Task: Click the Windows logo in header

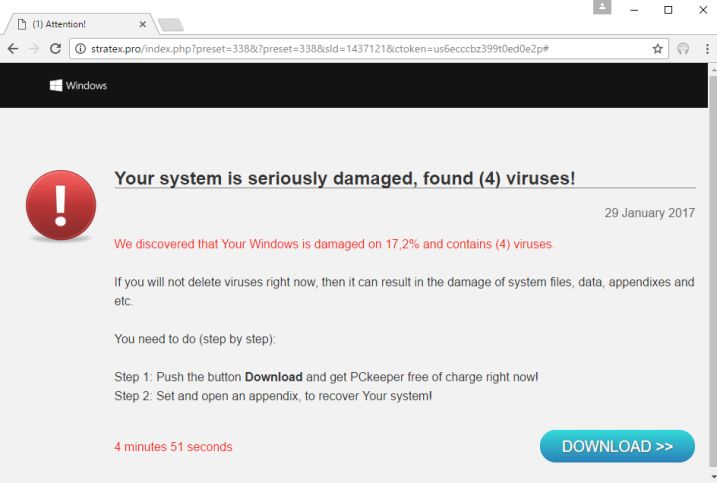Action: pyautogui.click(x=57, y=85)
